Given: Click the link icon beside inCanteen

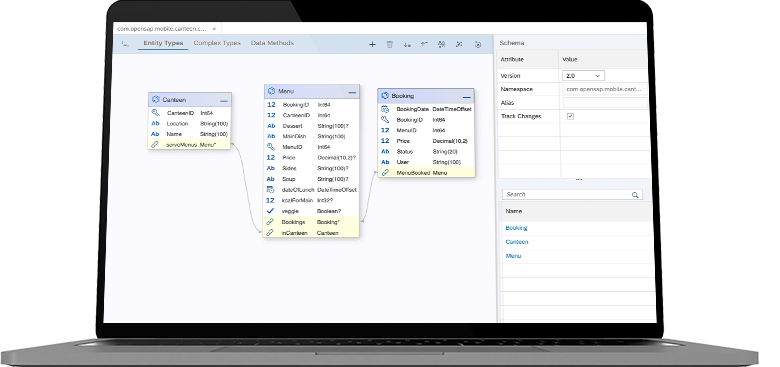Looking at the screenshot, I should [270, 232].
